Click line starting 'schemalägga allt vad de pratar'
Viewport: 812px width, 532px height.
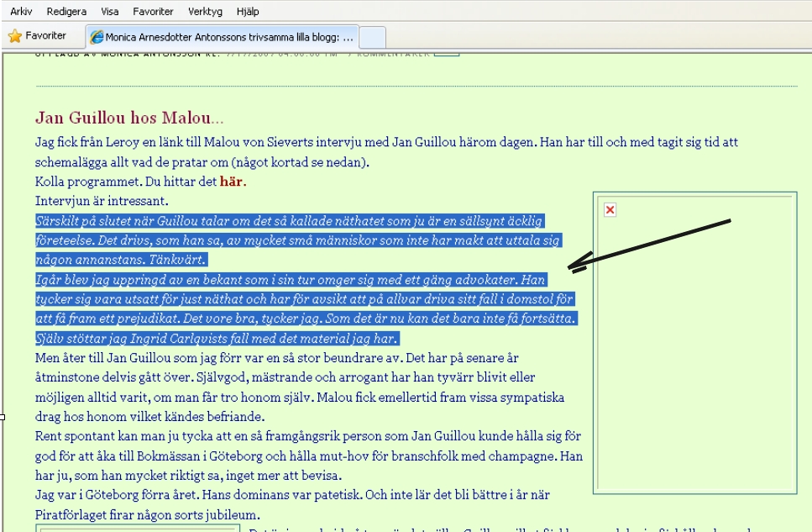click(202, 162)
